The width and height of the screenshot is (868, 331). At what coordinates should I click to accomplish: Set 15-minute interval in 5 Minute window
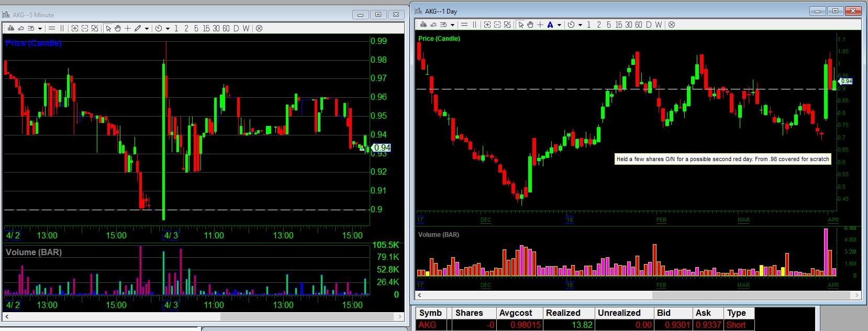tap(206, 28)
